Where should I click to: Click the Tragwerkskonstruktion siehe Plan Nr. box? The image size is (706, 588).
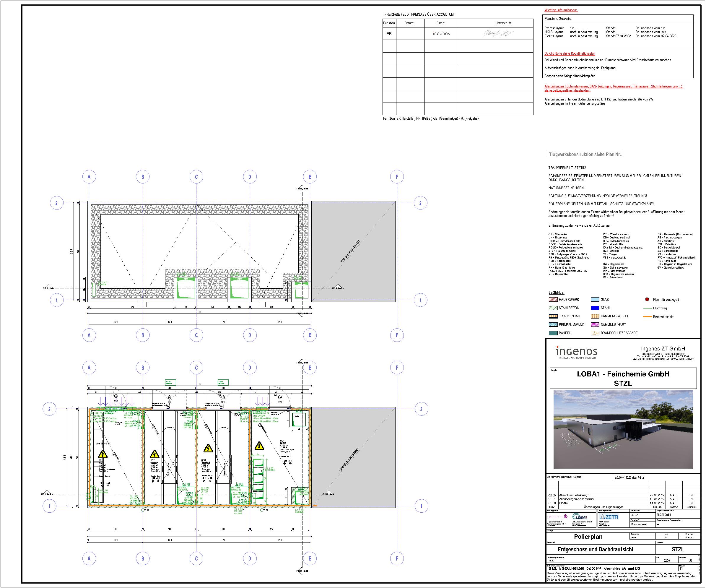point(585,155)
